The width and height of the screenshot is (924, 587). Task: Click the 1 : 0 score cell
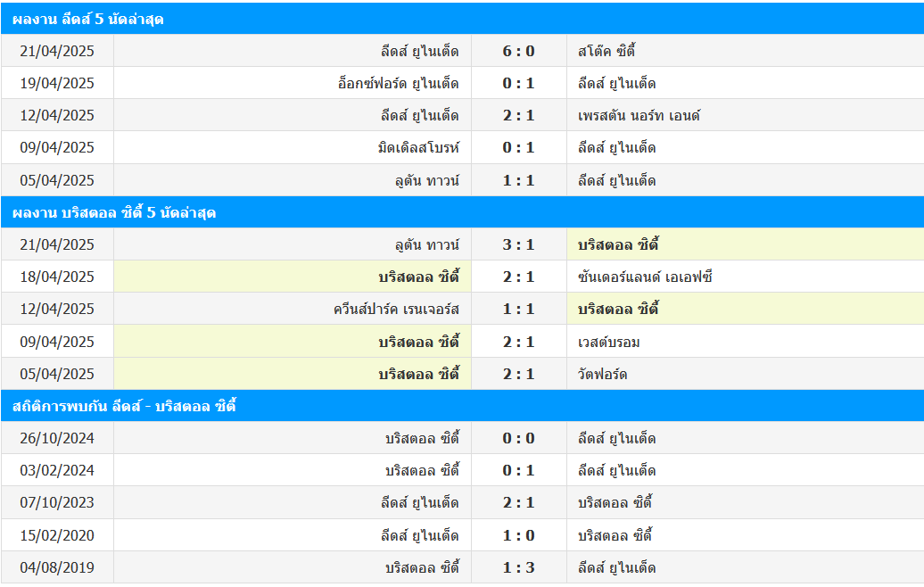pyautogui.click(x=518, y=535)
